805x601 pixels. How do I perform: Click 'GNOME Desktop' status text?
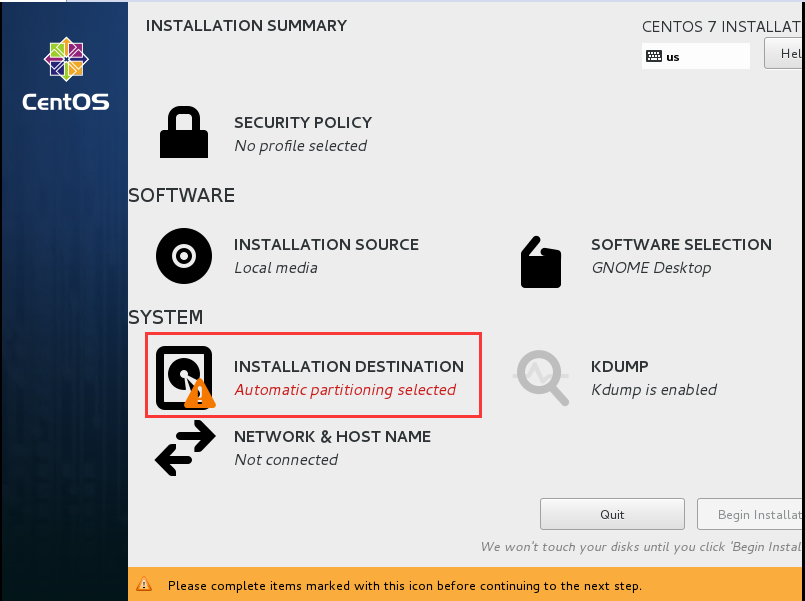[651, 268]
